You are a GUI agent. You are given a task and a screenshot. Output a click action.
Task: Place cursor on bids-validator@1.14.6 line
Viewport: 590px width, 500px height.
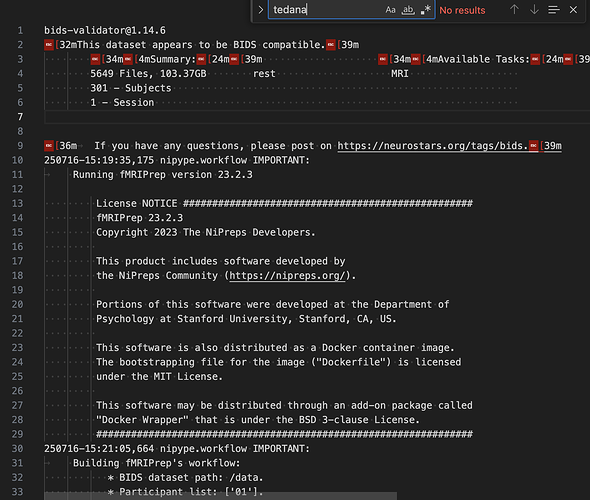point(105,30)
